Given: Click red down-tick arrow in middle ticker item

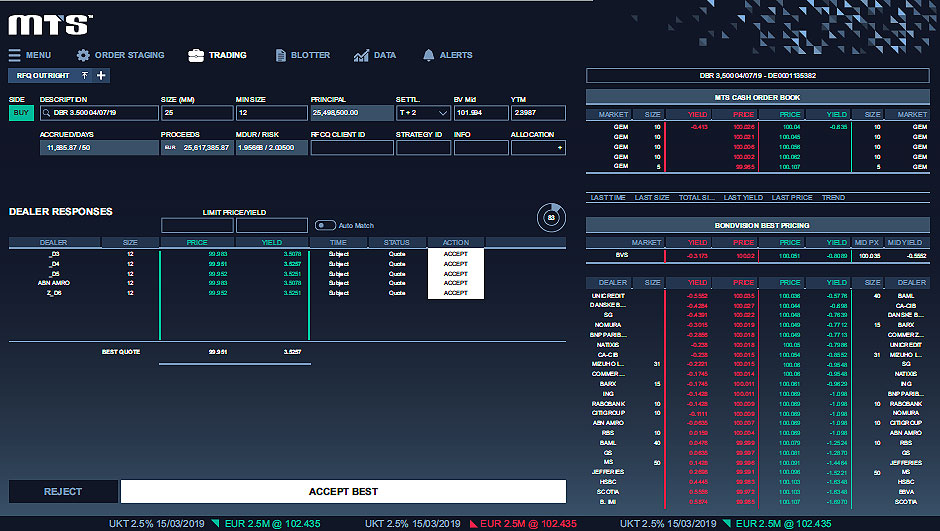Looking at the screenshot, I should coord(474,523).
